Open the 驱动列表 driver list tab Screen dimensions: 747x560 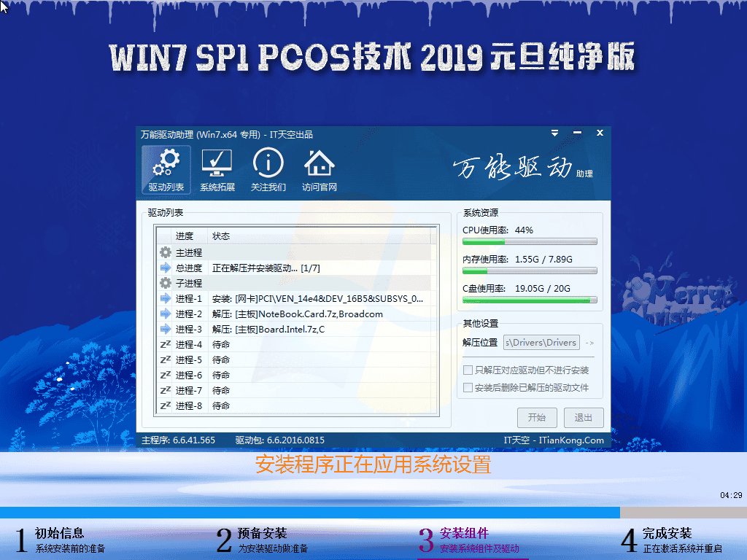(x=166, y=169)
